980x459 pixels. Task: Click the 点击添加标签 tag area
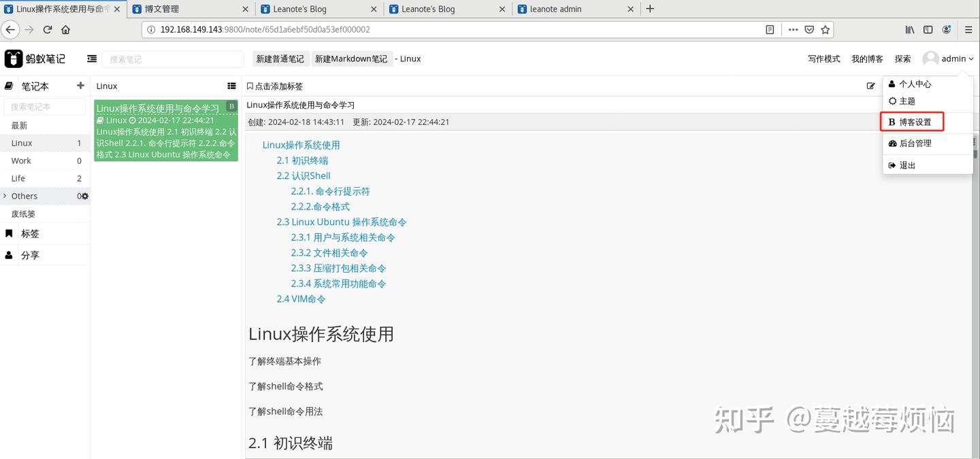pyautogui.click(x=275, y=86)
